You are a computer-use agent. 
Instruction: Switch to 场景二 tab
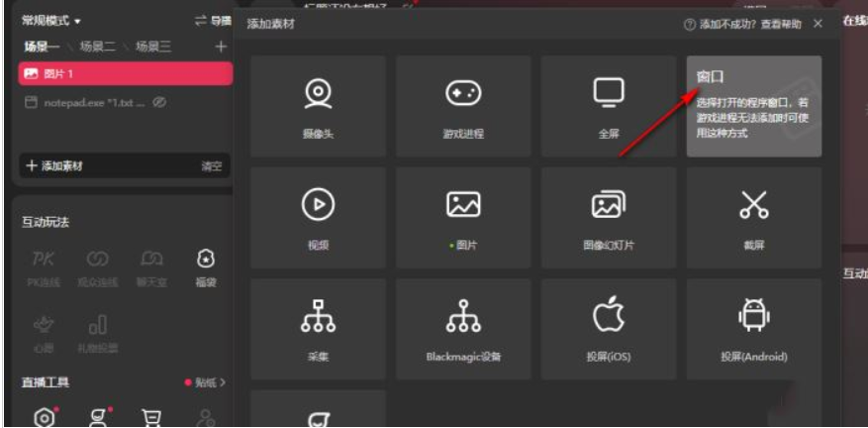(x=97, y=47)
